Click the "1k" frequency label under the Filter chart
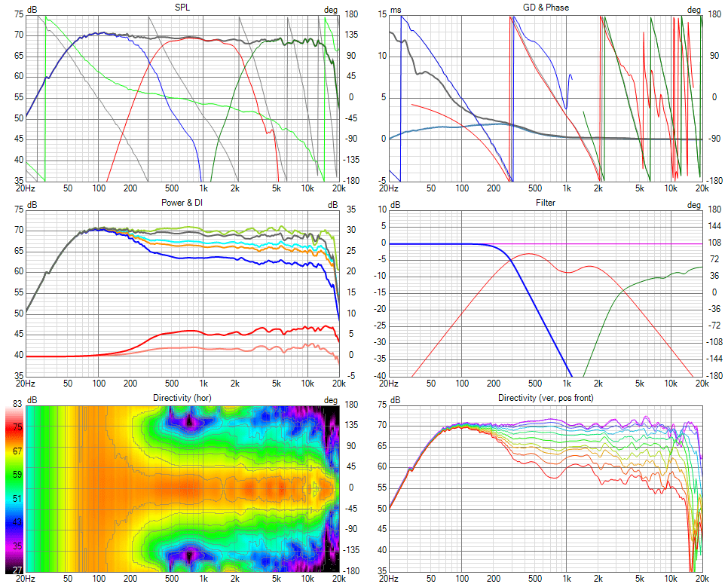Screen dimensions: 728x587 pos(567,384)
